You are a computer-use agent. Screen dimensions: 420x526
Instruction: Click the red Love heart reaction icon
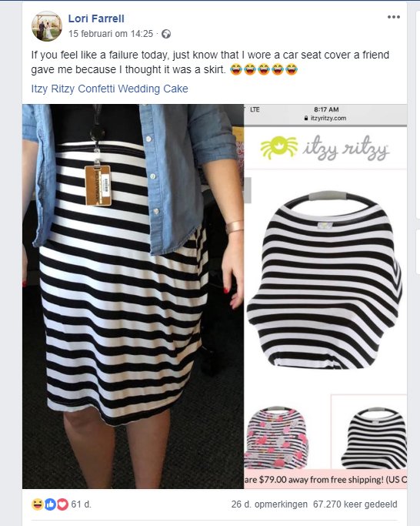(x=62, y=504)
